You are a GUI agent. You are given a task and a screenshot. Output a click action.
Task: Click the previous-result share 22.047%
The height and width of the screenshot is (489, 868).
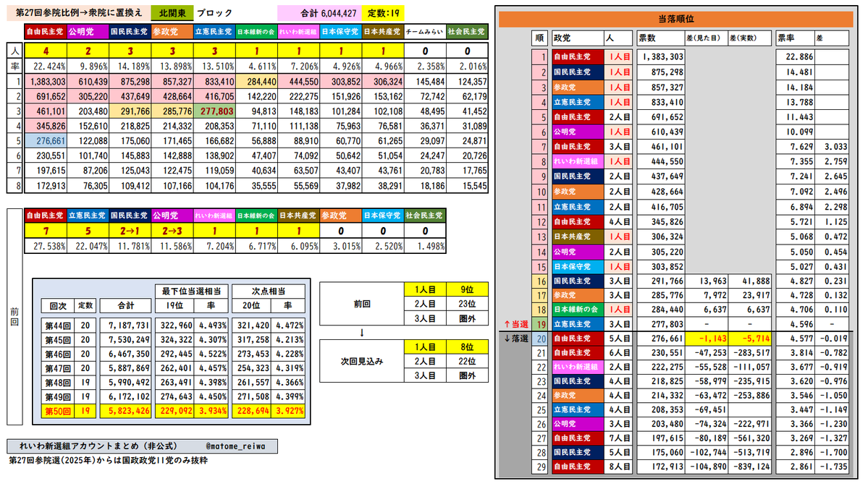(x=88, y=246)
